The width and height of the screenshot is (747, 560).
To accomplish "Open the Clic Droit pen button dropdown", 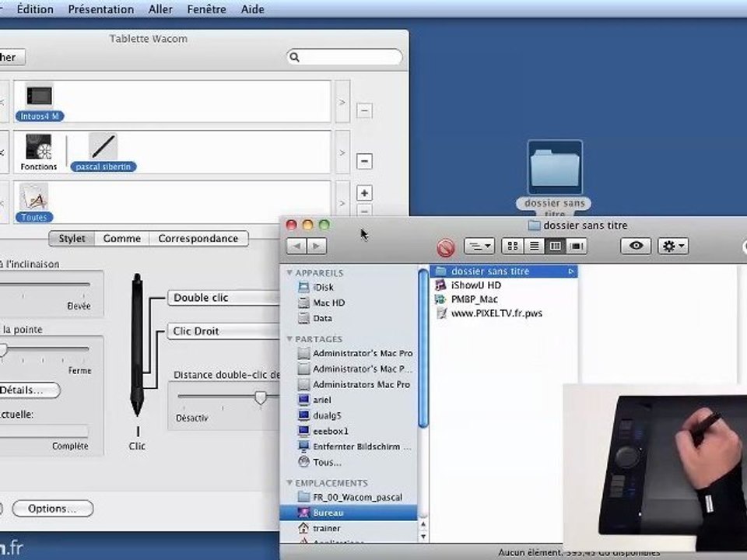I will point(224,331).
